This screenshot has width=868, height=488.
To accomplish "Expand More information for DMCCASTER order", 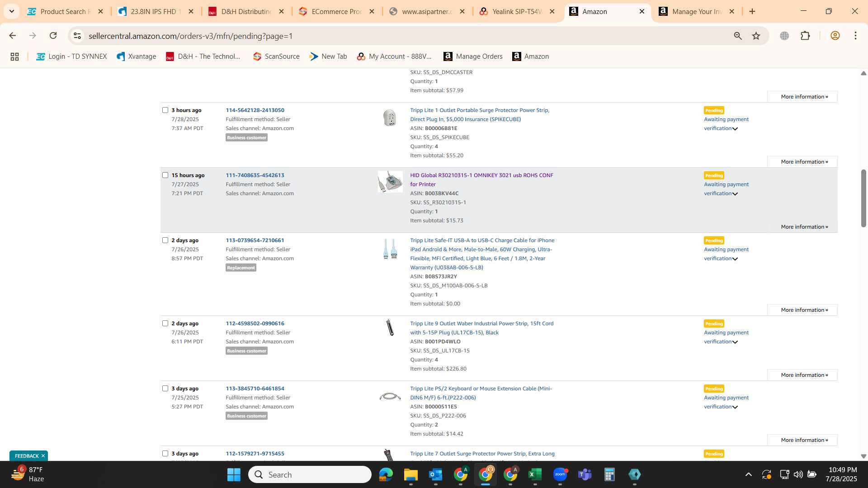I will coord(802,97).
